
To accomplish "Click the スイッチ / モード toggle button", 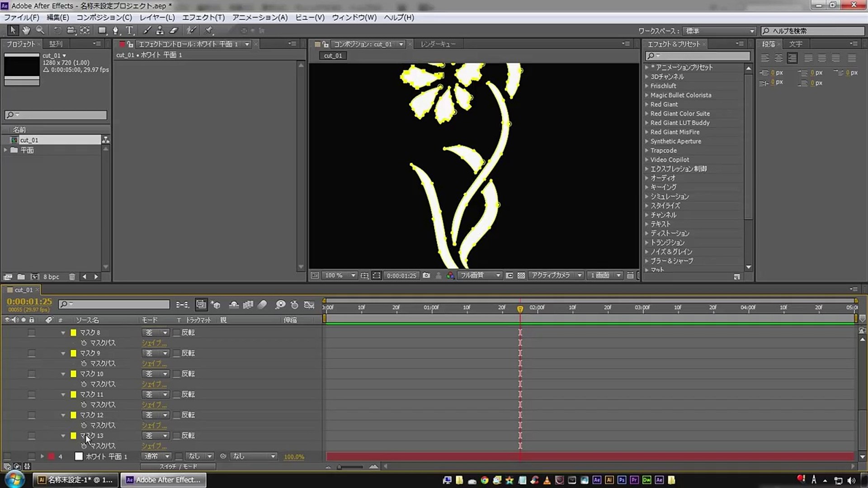I will (x=178, y=466).
